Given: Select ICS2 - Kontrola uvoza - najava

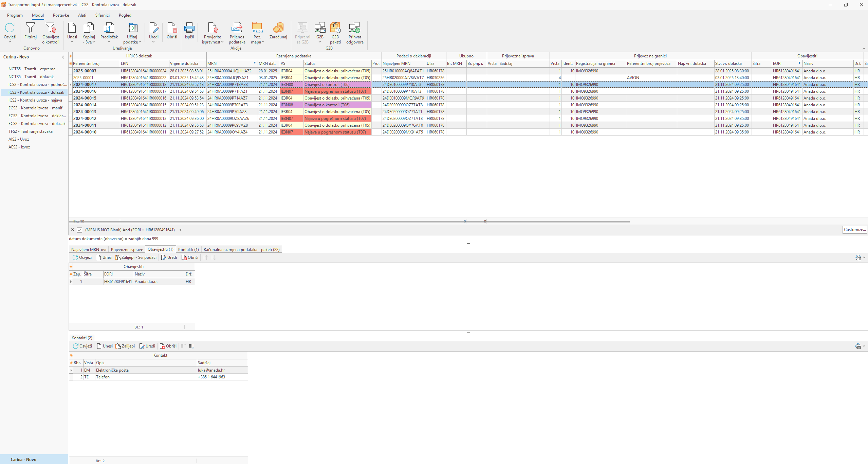Looking at the screenshot, I should (x=35, y=100).
